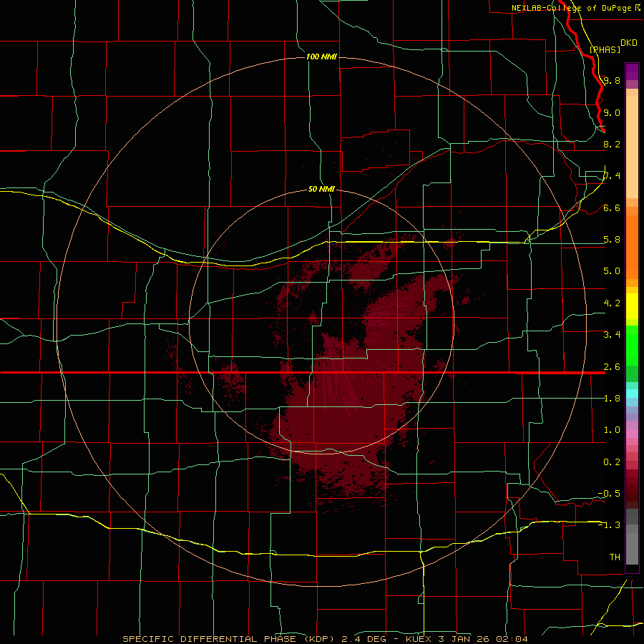
Task: Click the 3 JAN 26 date text
Action: pyautogui.click(x=464, y=639)
